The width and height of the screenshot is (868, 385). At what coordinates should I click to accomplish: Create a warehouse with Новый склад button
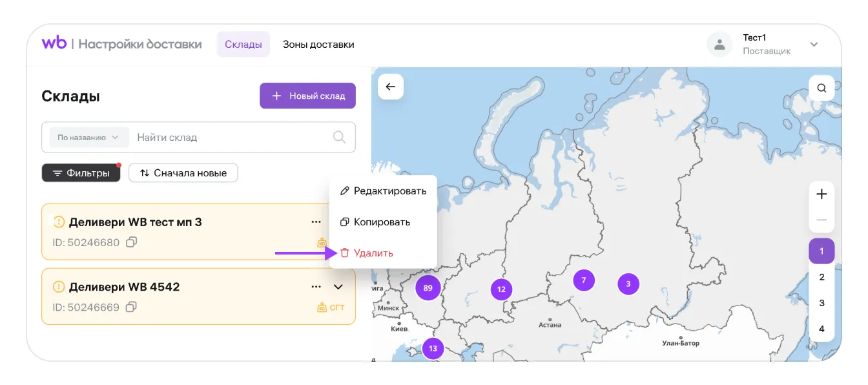coord(307,96)
